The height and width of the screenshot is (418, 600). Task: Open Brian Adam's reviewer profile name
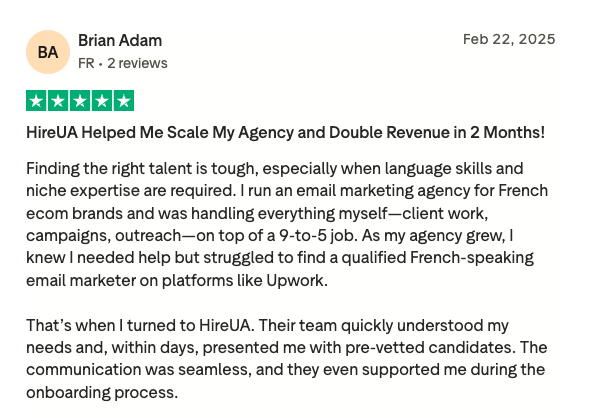point(120,40)
